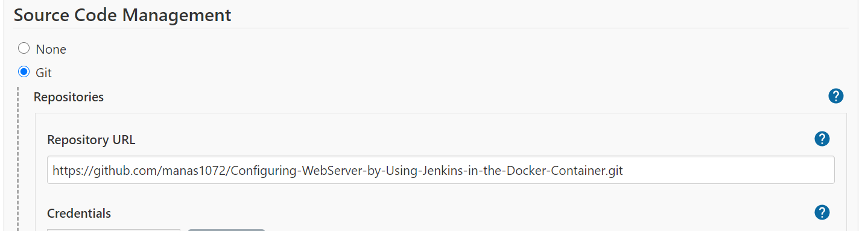Click the Git option label text
Viewport: 868px width, 231px height.
tap(44, 74)
